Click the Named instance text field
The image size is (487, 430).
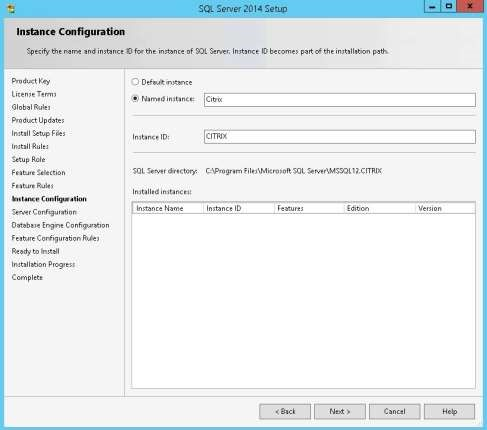point(340,100)
